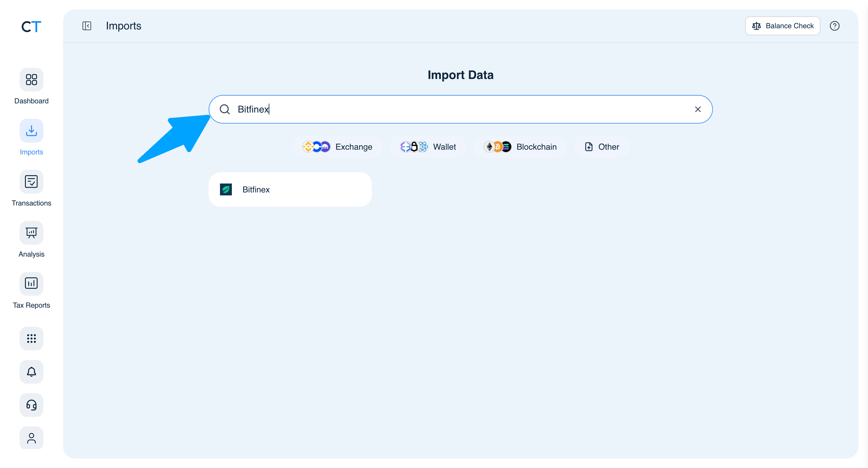This screenshot has height=468, width=868.
Task: Click the magnifier search icon
Action: 224,109
